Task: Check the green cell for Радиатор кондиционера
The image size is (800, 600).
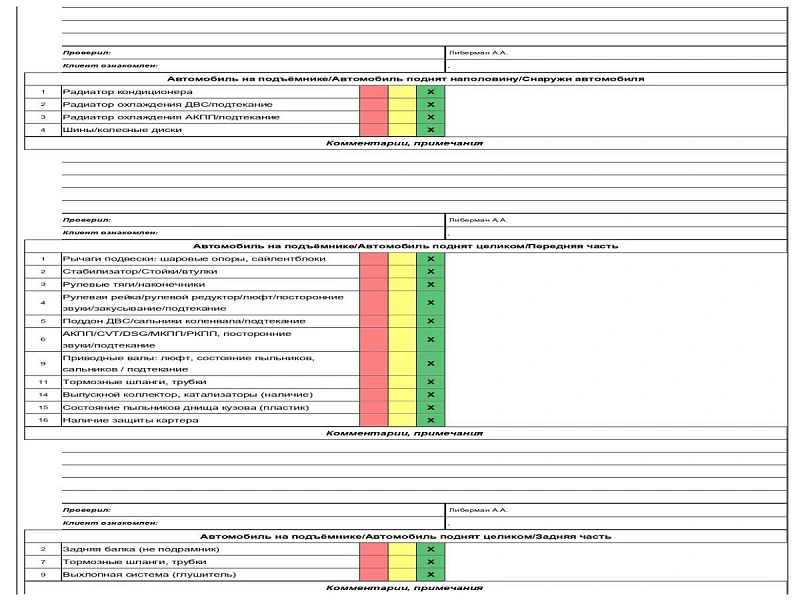Action: pyautogui.click(x=430, y=92)
